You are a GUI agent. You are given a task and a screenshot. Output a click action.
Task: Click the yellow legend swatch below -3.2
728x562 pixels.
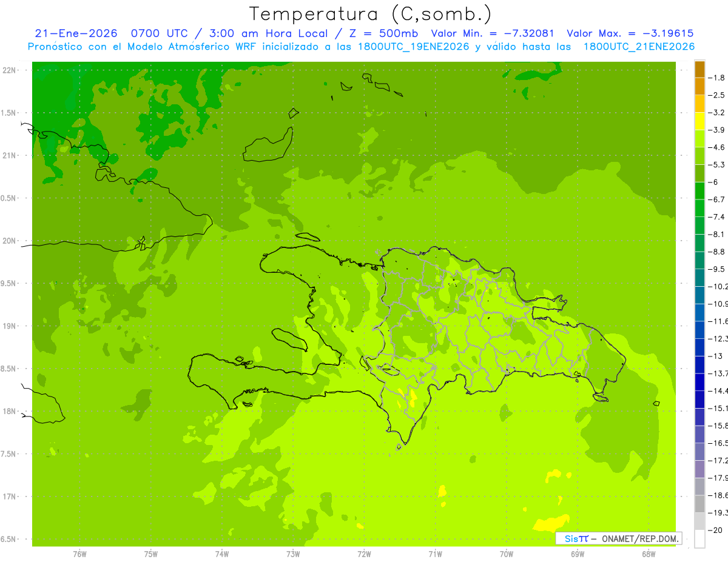pos(699,121)
